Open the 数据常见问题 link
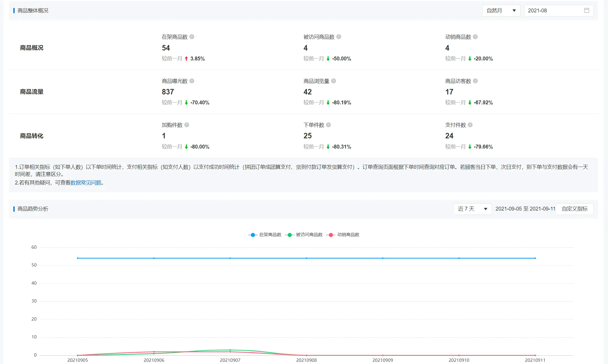Screen dimensions: 608x364 pos(86,183)
